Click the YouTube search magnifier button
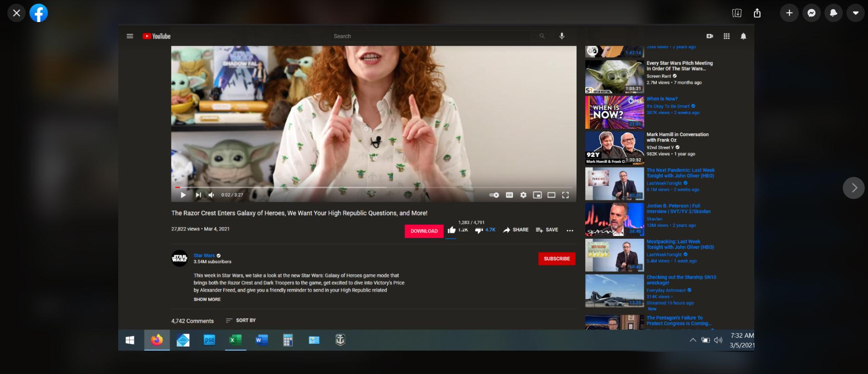The height and width of the screenshot is (374, 868). pos(542,36)
